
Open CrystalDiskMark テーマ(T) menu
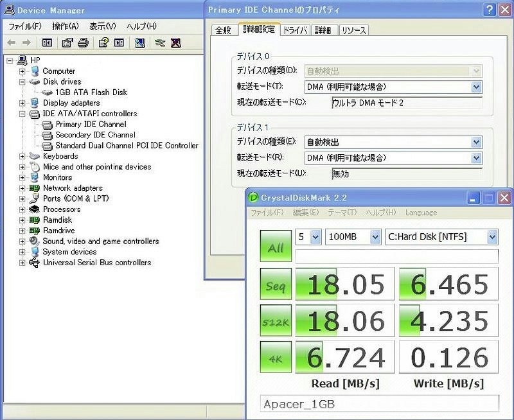(x=342, y=213)
